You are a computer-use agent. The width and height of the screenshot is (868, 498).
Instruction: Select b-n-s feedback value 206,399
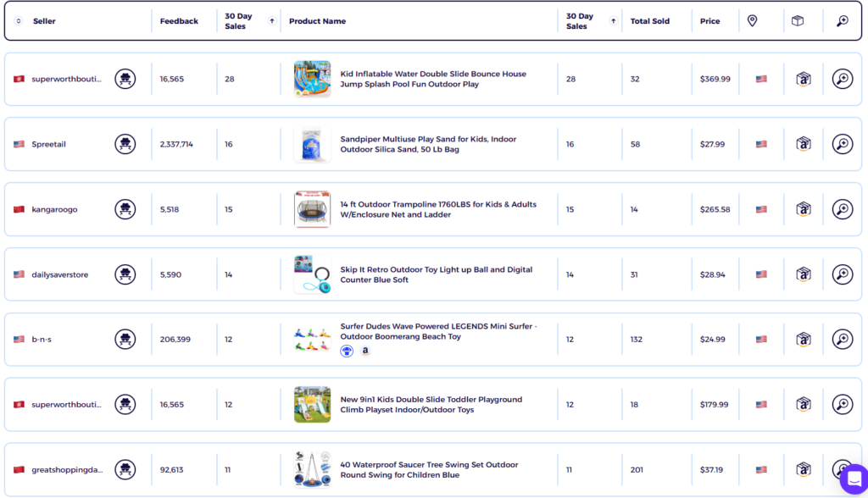175,339
